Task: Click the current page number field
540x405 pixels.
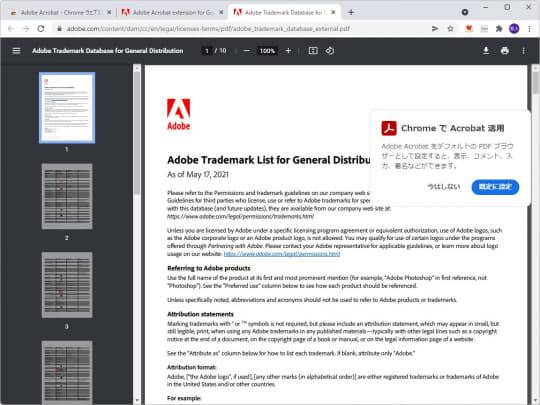Action: [207, 51]
